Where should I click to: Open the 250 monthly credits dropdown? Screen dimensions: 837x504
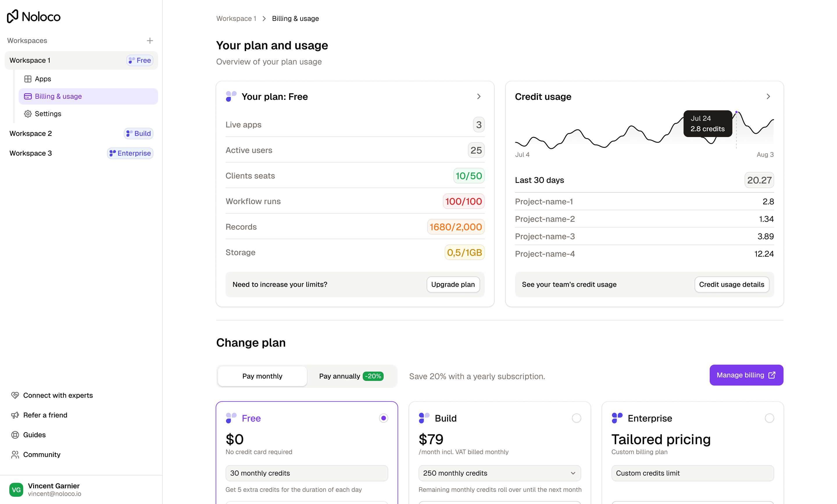(500, 473)
